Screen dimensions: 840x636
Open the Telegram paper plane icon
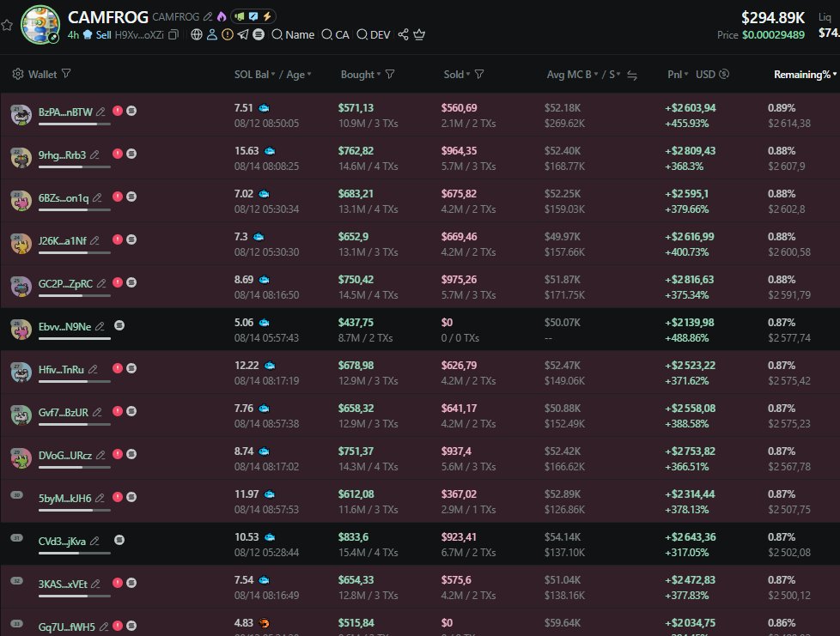click(243, 35)
